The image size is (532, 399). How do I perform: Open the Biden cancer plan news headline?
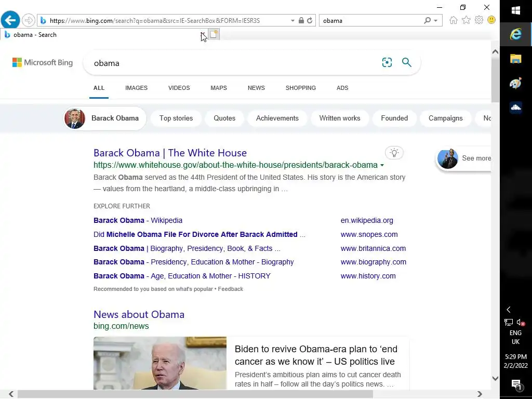316,355
